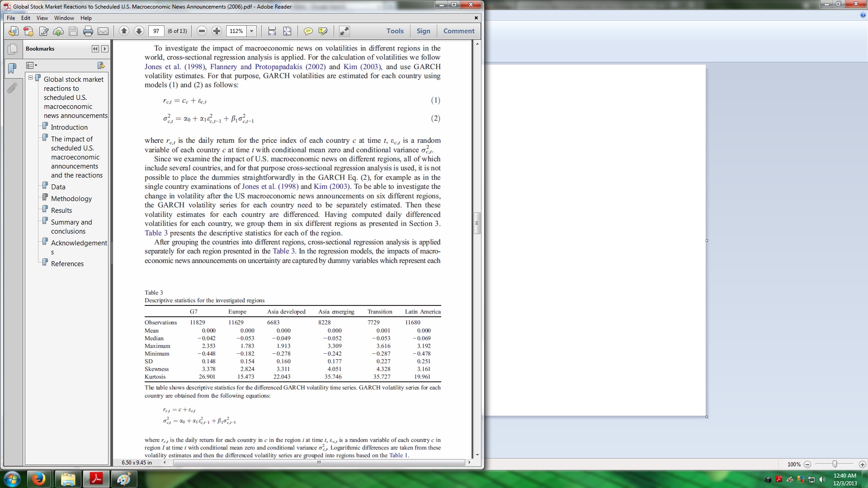
Task: Click the fit one full page icon
Action: (287, 31)
